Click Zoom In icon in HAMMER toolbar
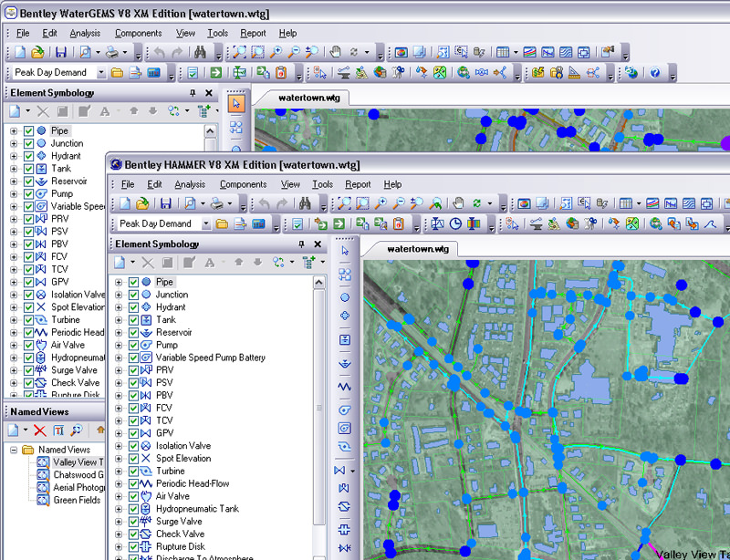This screenshot has width=730, height=560. click(381, 203)
